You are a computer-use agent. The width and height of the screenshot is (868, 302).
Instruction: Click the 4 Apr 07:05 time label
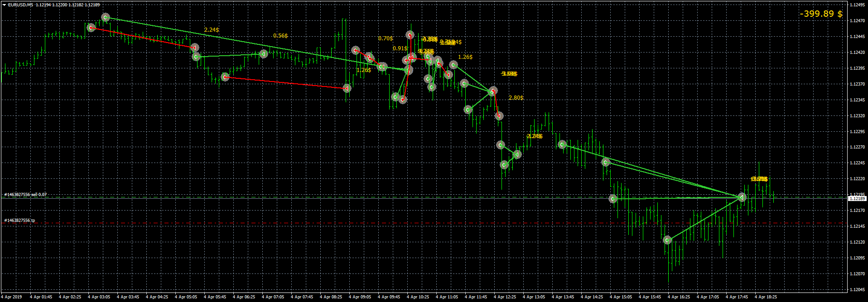tap(273, 297)
